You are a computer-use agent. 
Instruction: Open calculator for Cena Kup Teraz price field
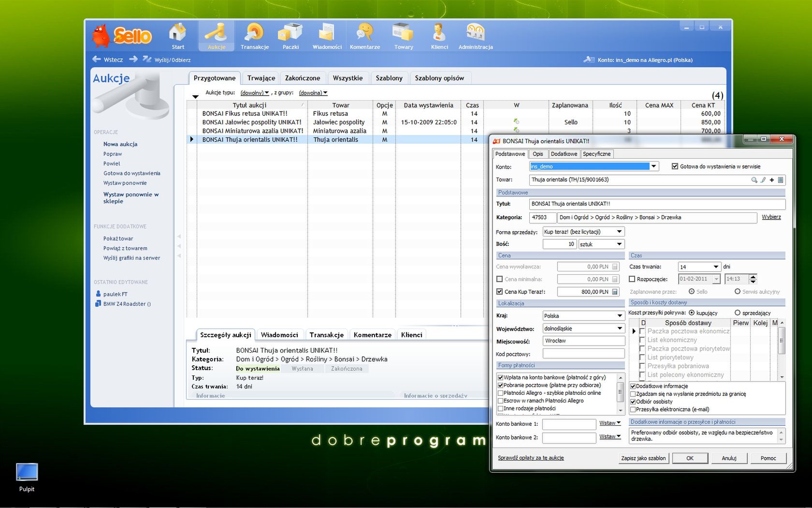pos(615,292)
